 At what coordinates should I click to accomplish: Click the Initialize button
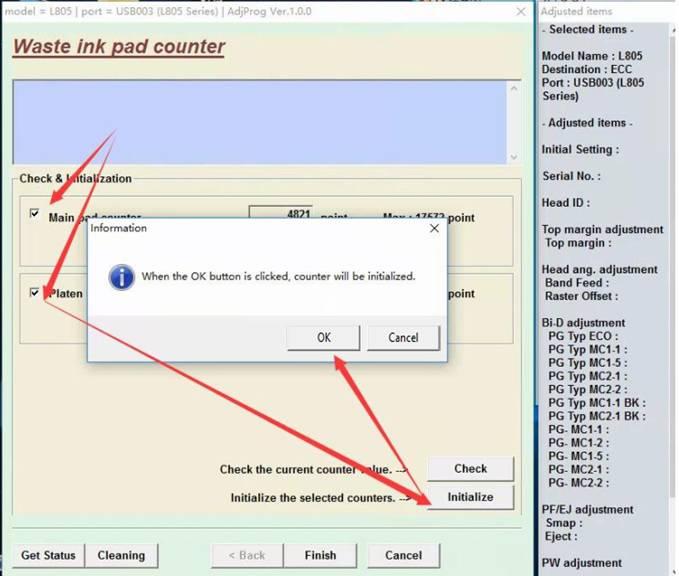[470, 497]
